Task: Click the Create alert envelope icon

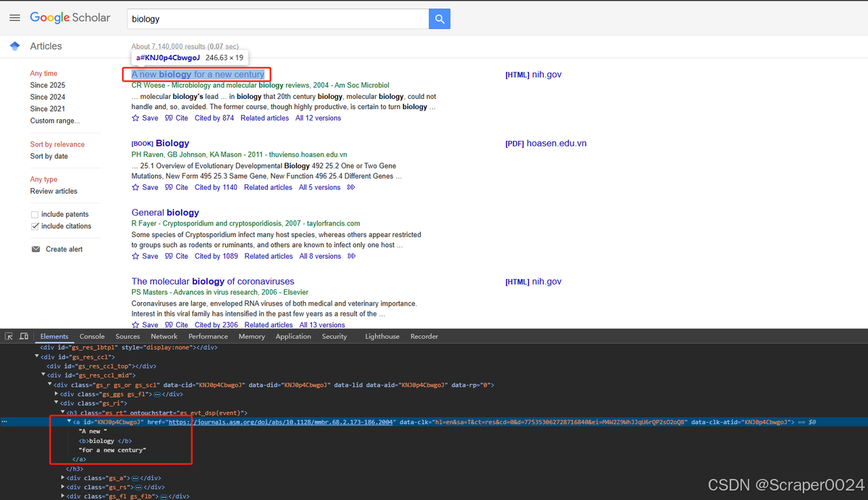Action: tap(36, 249)
